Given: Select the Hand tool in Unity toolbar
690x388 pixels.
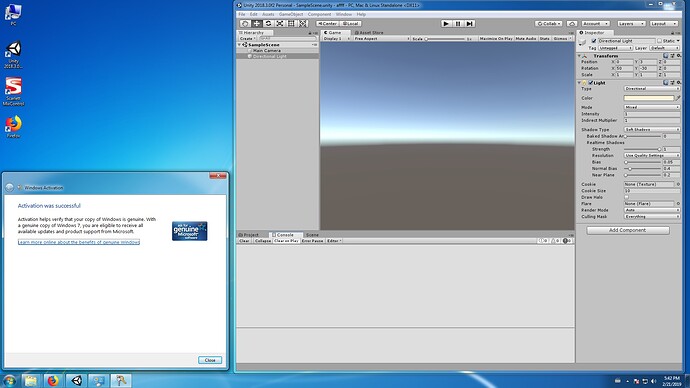Looking at the screenshot, I should click(245, 23).
